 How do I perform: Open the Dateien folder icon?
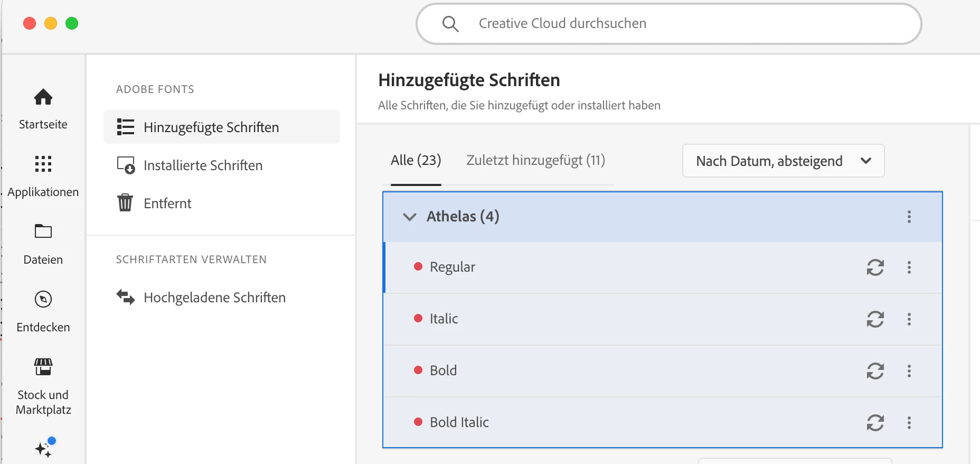(x=43, y=231)
